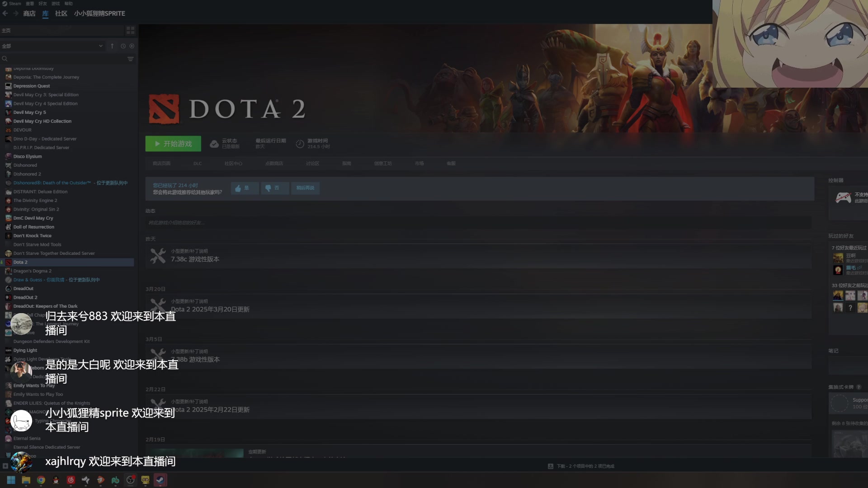
Task: Click the forward navigation arrow
Action: click(16, 14)
